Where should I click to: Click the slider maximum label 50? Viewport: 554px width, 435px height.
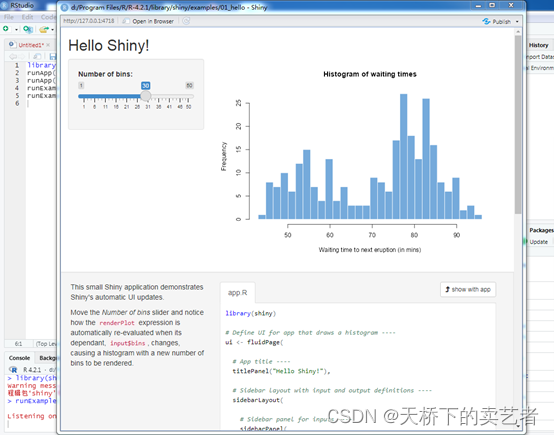(189, 85)
